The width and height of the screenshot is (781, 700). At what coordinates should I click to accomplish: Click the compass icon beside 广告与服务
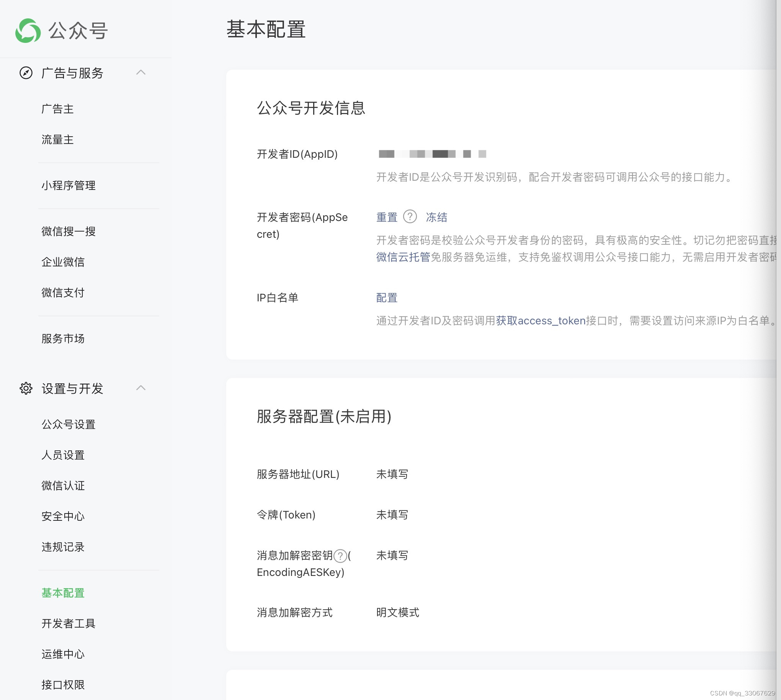(x=26, y=73)
